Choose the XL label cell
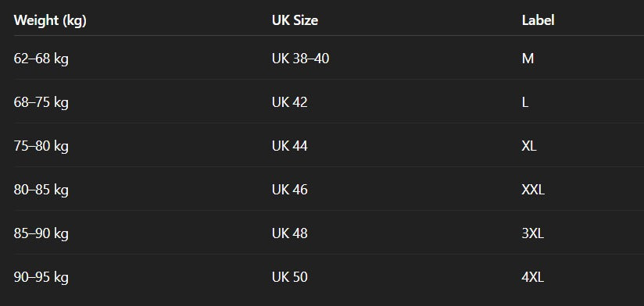644x306 pixels. point(529,146)
